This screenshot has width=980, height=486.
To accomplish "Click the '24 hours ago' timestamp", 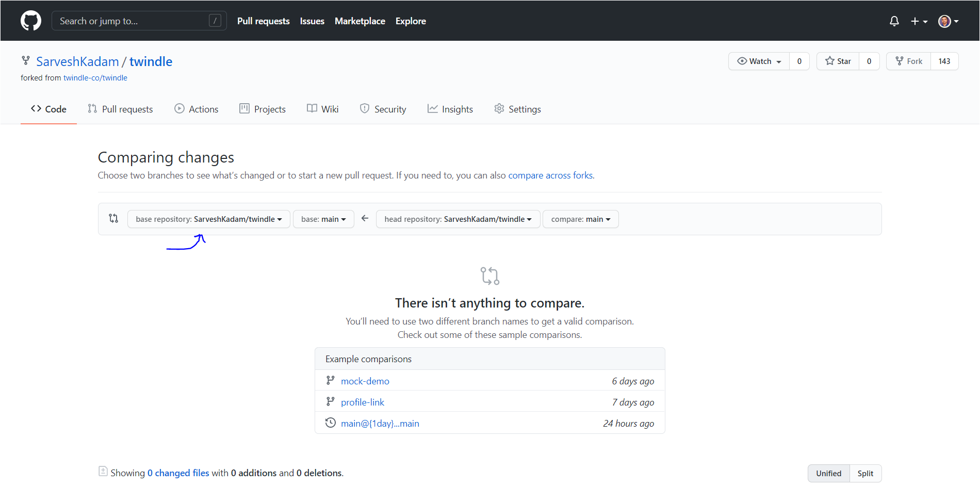I will pos(629,424).
